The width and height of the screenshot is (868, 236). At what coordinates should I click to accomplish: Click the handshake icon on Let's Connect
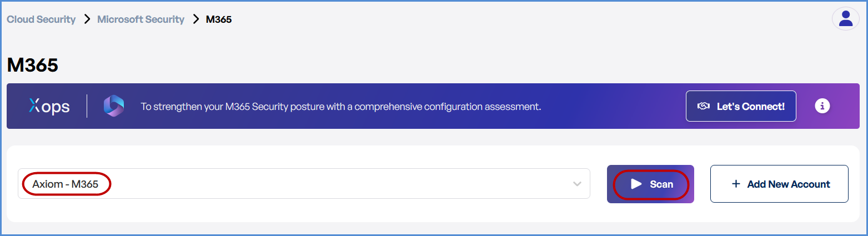click(x=704, y=106)
